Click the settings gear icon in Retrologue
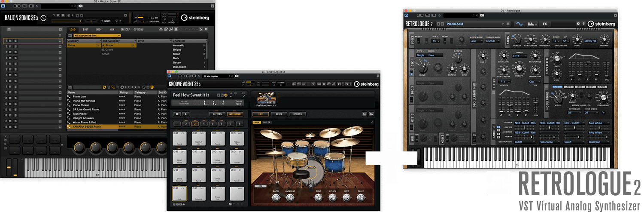The width and height of the screenshot is (644, 212). tap(578, 24)
